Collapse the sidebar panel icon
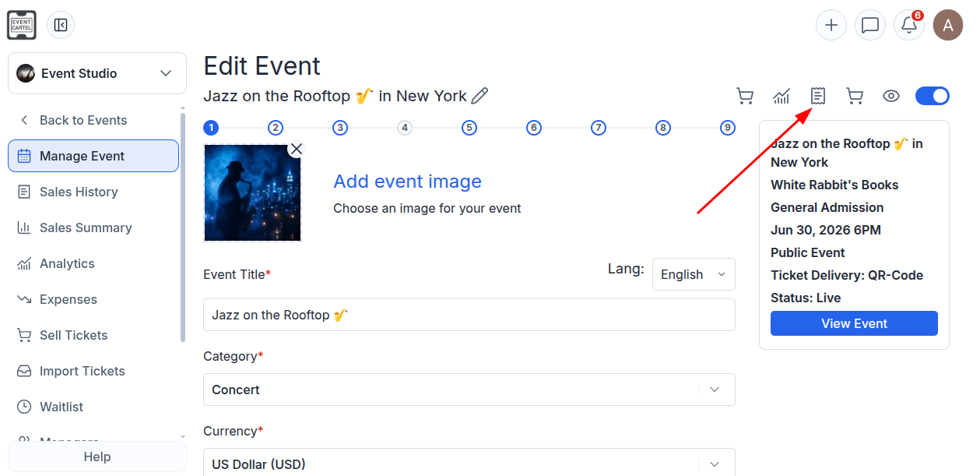 (61, 25)
